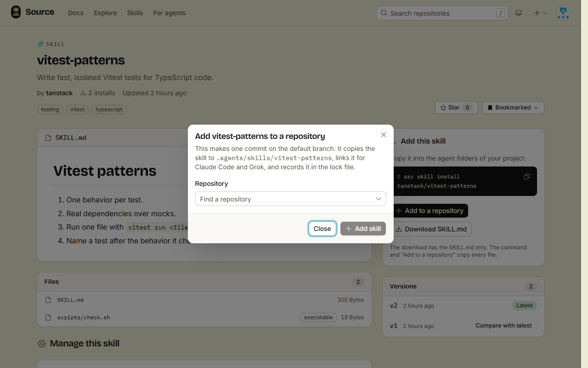
Task: Select the typescript tag
Action: click(109, 109)
